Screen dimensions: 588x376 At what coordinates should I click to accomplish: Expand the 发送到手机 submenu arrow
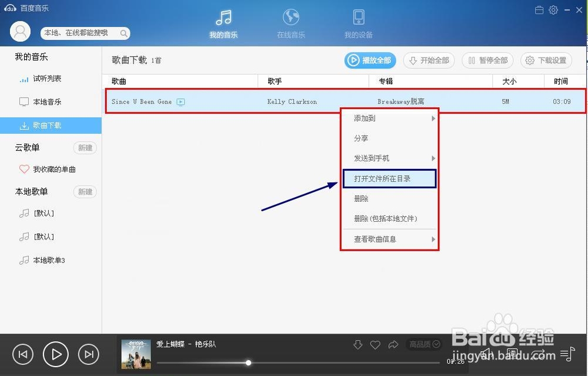[389, 158]
